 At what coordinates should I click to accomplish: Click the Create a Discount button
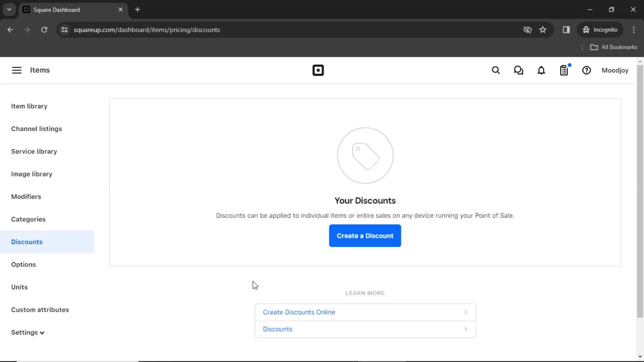(x=365, y=236)
